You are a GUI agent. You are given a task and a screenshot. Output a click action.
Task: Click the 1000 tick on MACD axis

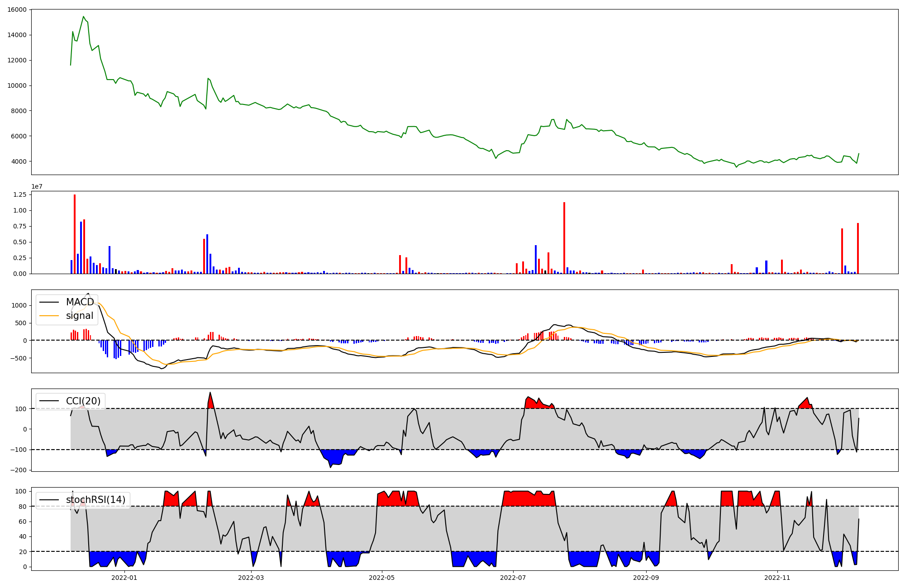click(x=19, y=305)
